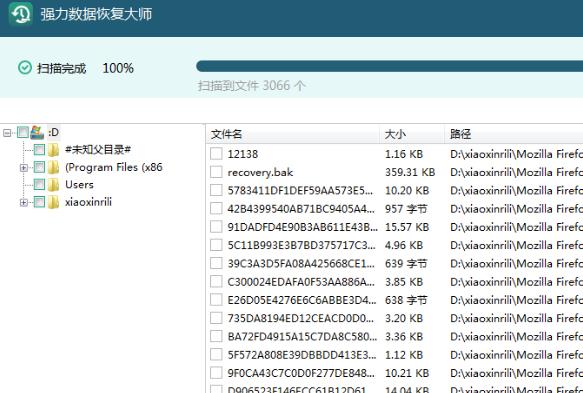Expand the Program Files (x86 tree node
The height and width of the screenshot is (393, 583).
(23, 168)
